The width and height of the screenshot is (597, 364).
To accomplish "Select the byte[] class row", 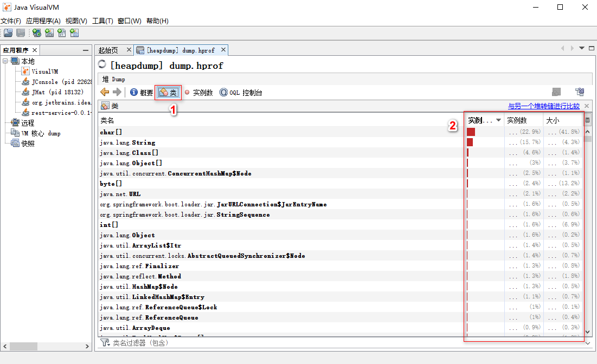I will point(339,184).
